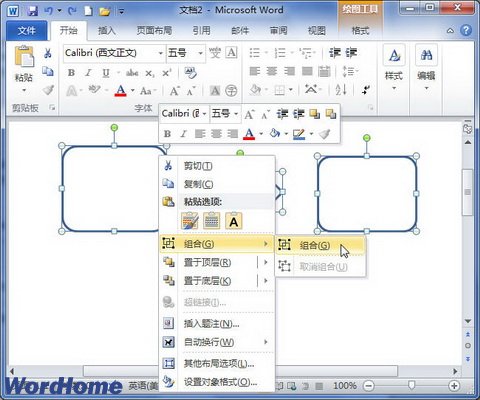Click the Copy icon in the ribbon clipboard group
The height and width of the screenshot is (400, 480).
click(48, 71)
